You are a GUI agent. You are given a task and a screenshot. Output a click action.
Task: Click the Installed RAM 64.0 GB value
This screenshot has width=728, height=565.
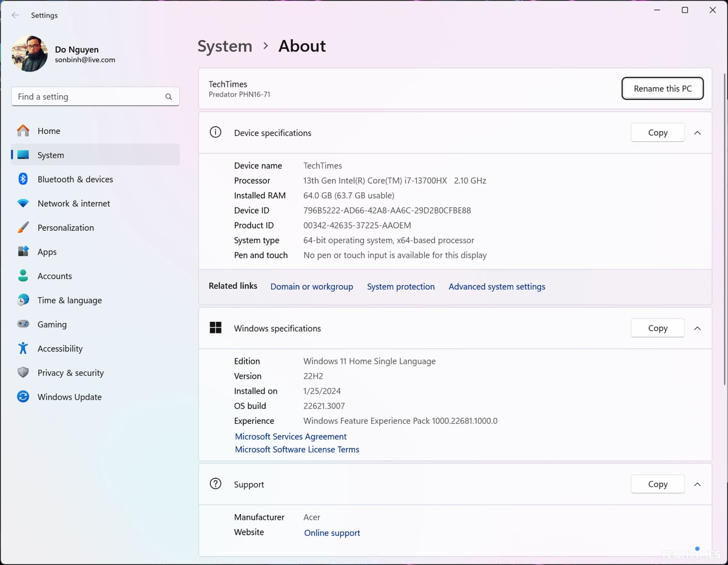coord(349,195)
